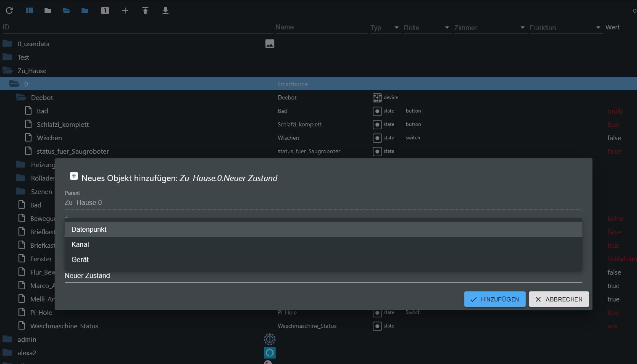Screen dimensions: 637x364
Task: Click the Parent field Zu_Hause.0
Action: (324, 202)
